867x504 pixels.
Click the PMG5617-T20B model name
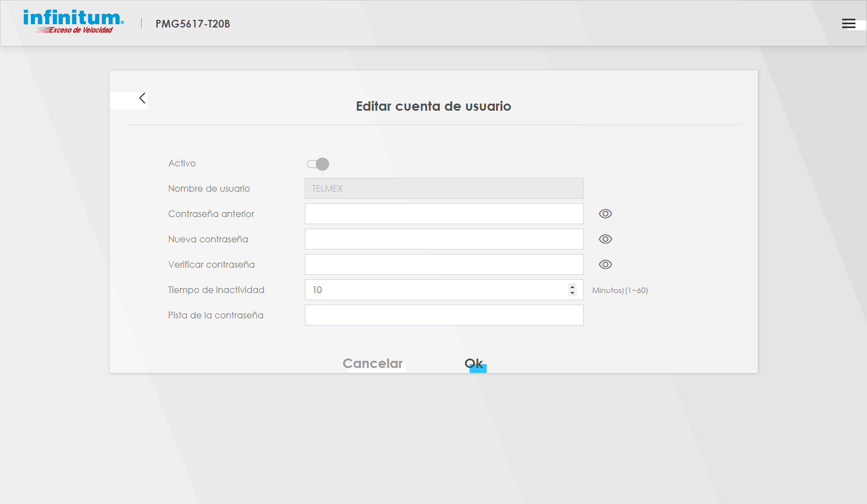pyautogui.click(x=192, y=24)
